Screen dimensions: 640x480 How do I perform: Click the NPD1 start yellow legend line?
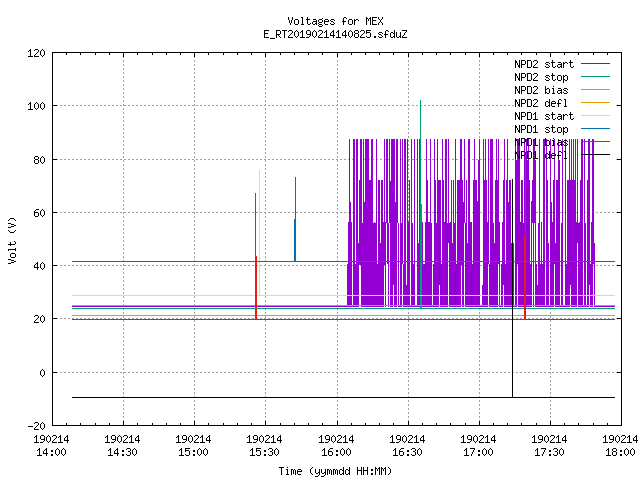tap(596, 116)
